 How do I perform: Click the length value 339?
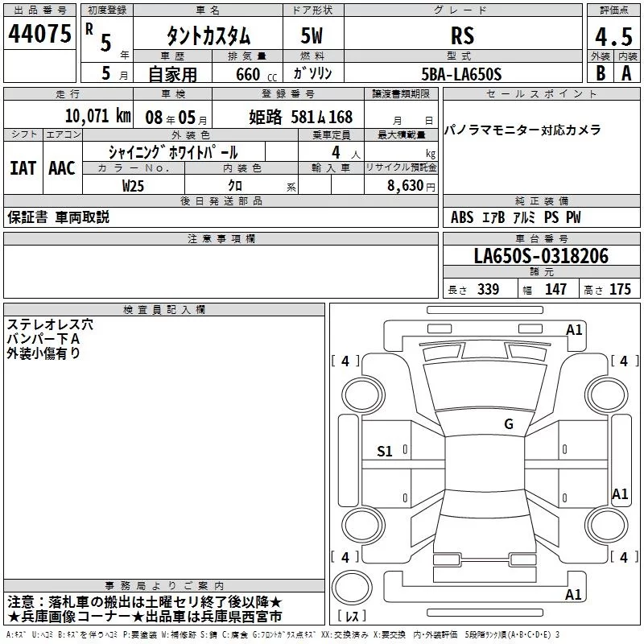click(x=488, y=289)
